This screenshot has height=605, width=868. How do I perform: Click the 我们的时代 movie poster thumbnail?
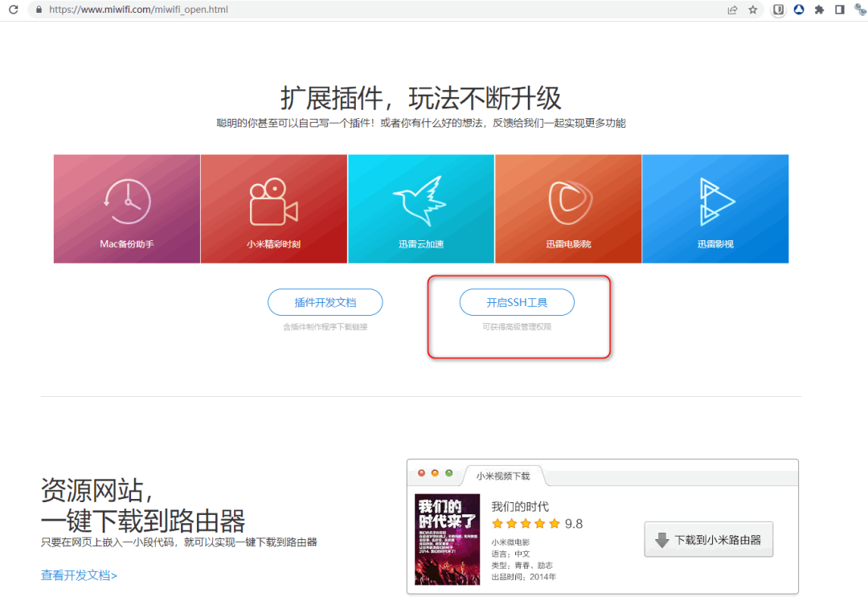[x=448, y=539]
